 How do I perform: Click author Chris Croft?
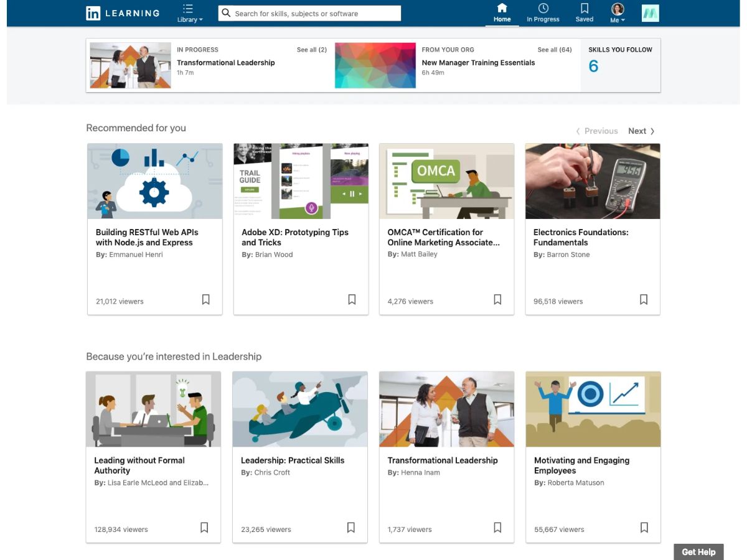(x=272, y=472)
